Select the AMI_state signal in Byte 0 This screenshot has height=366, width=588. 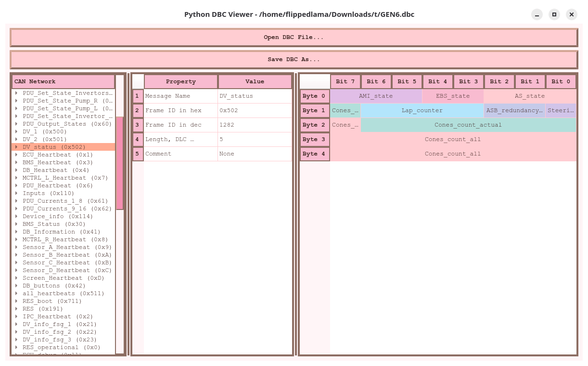(x=376, y=96)
